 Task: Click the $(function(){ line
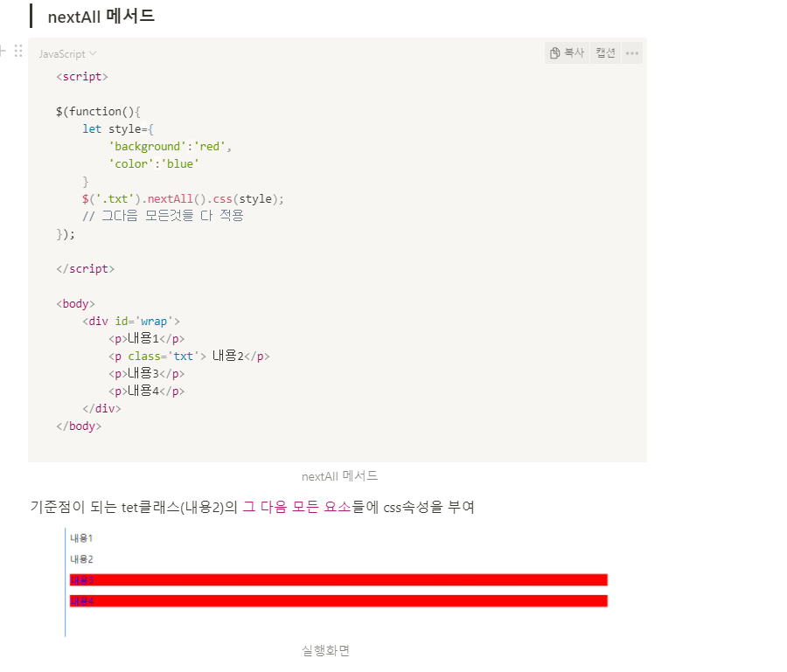98,111
